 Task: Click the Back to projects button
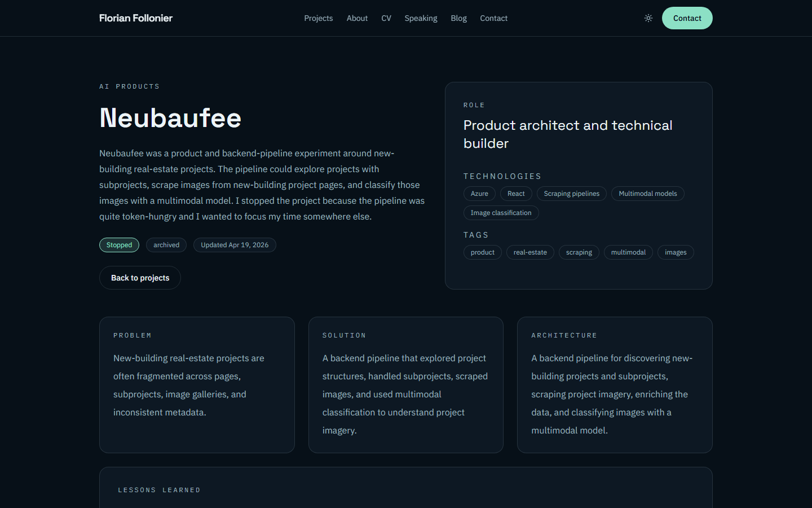(x=140, y=278)
